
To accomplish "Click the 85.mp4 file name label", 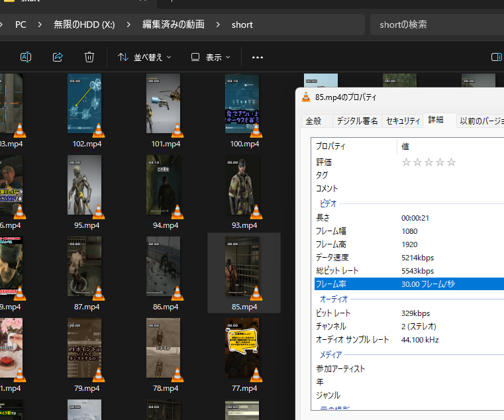I will coord(244,307).
